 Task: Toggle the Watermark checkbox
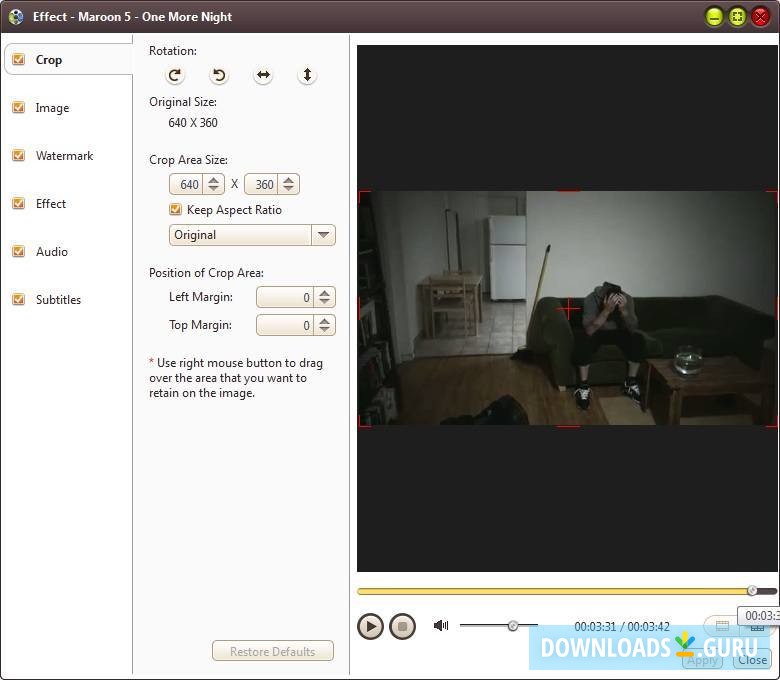(18, 156)
